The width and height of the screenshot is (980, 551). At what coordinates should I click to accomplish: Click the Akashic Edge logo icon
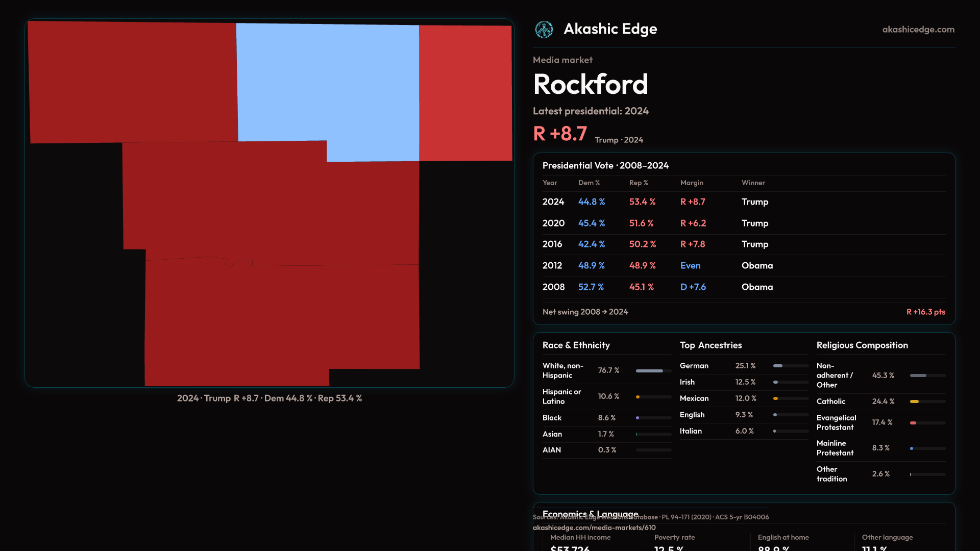(544, 30)
